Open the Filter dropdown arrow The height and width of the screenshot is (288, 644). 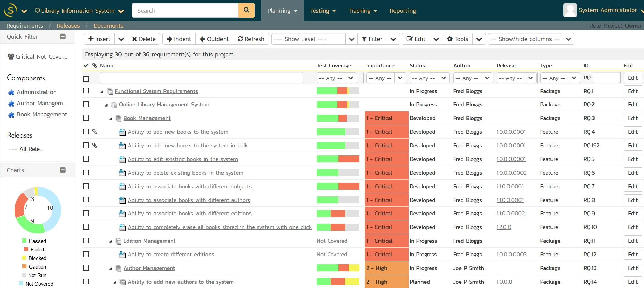393,39
